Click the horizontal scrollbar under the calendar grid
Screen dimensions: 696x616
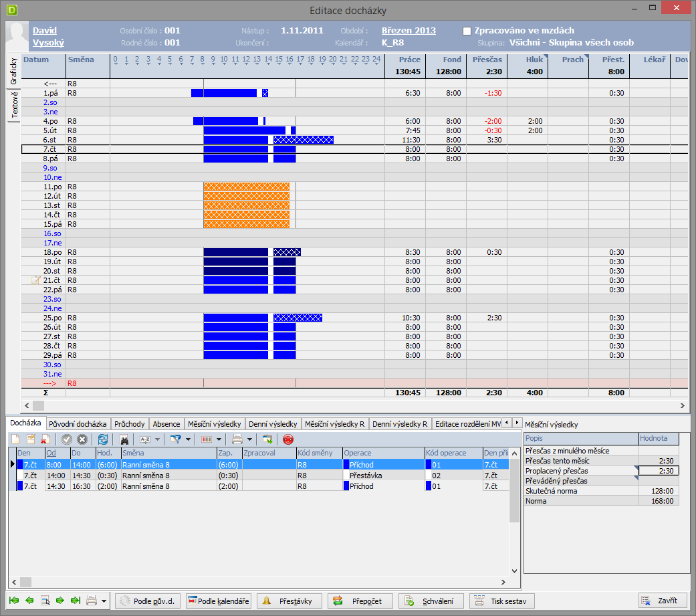click(x=354, y=405)
